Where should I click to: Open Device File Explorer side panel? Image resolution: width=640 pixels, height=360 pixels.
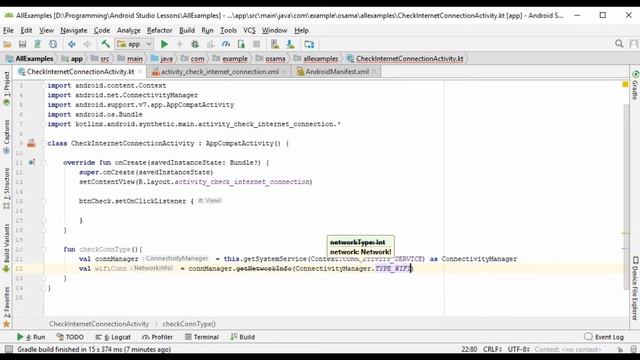click(635, 288)
